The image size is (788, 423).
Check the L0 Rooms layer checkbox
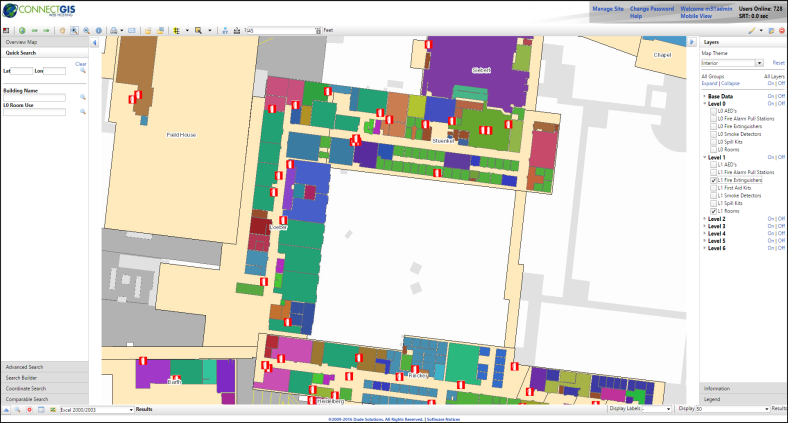click(714, 149)
